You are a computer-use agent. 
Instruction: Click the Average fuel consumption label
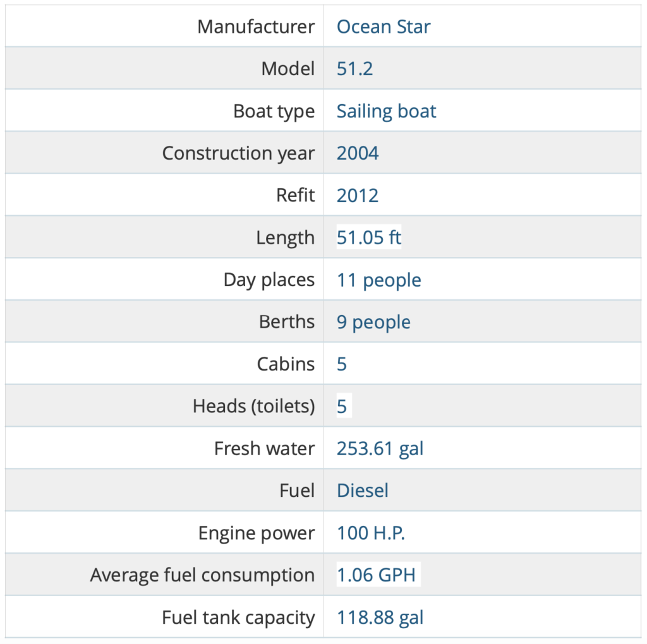[202, 575]
